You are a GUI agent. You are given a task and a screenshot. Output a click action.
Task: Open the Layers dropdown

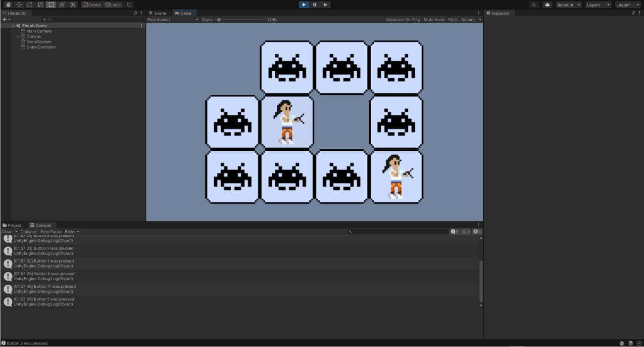point(597,4)
